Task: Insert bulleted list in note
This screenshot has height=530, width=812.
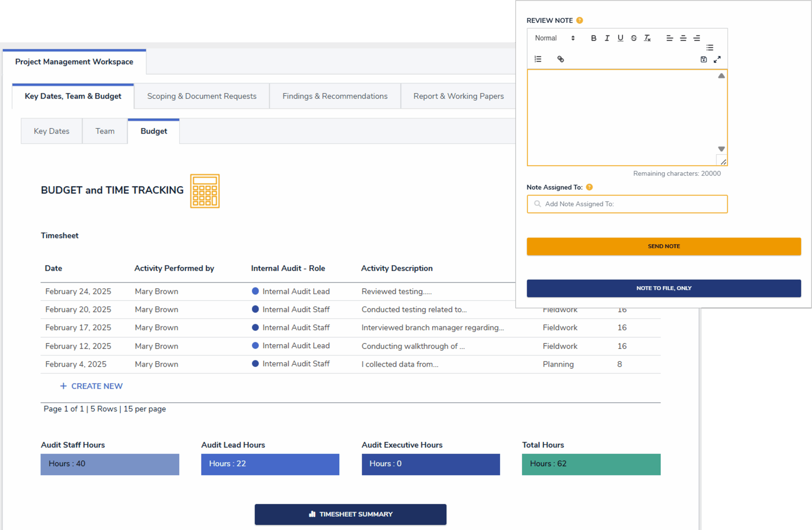Action: 710,47
